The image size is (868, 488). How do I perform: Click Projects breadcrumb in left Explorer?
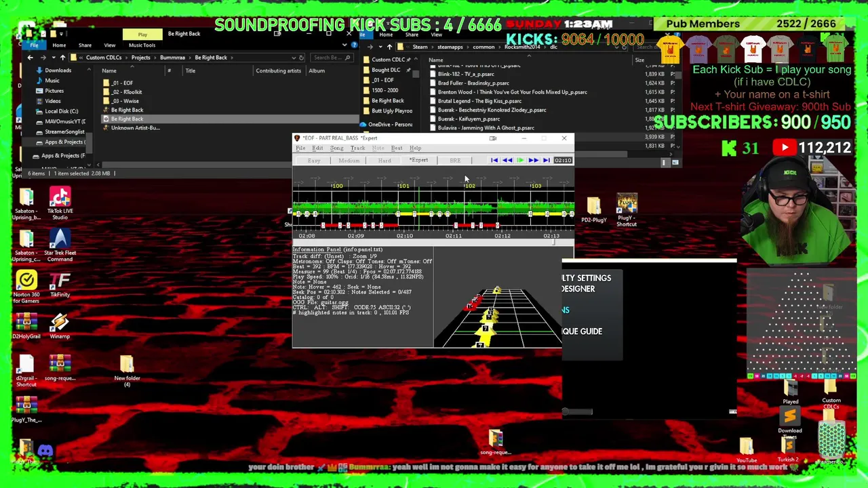[140, 58]
